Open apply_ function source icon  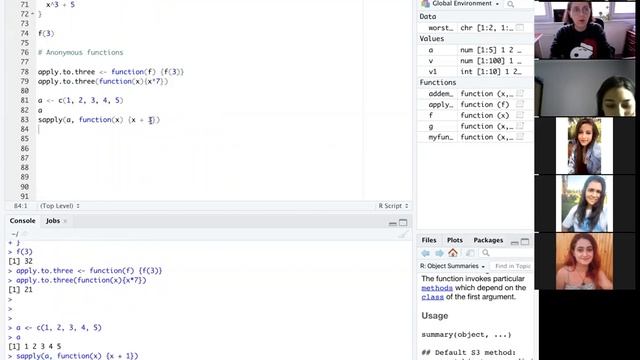click(520, 104)
